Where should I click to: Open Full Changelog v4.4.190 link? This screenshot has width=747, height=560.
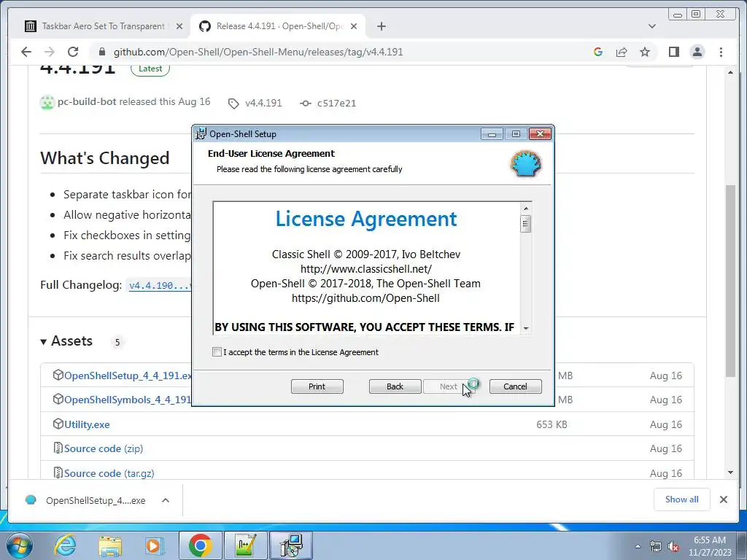160,285
